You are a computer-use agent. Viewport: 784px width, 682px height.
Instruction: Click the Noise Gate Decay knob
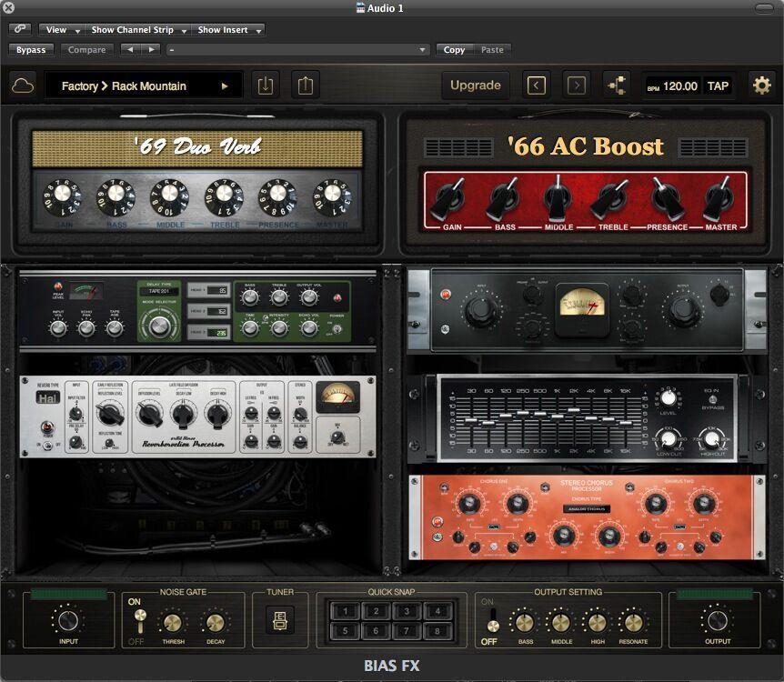(216, 623)
